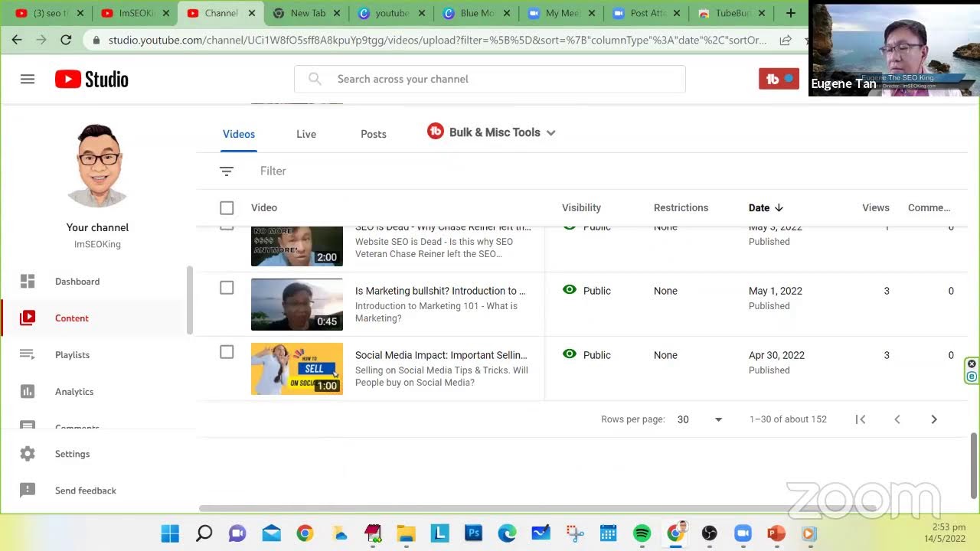
Task: Select the Is Marketing bullshit video checkbox
Action: pos(227,288)
